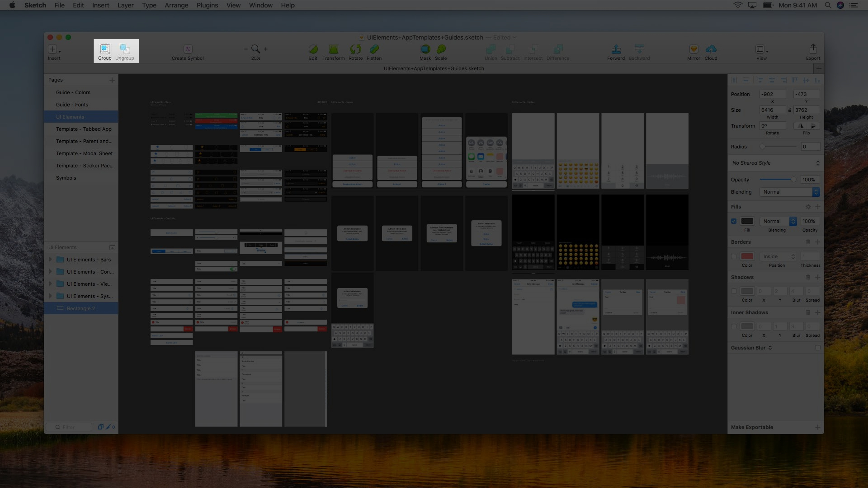Click Make Exportable
868x488 pixels.
tap(752, 427)
